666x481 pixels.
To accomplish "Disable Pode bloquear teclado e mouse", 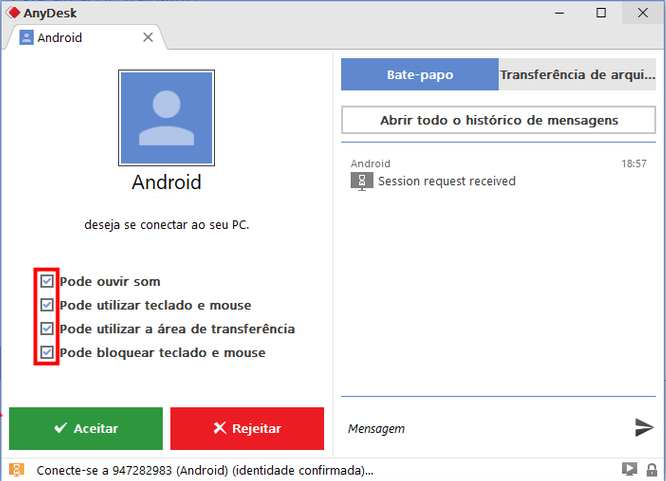I will (47, 352).
